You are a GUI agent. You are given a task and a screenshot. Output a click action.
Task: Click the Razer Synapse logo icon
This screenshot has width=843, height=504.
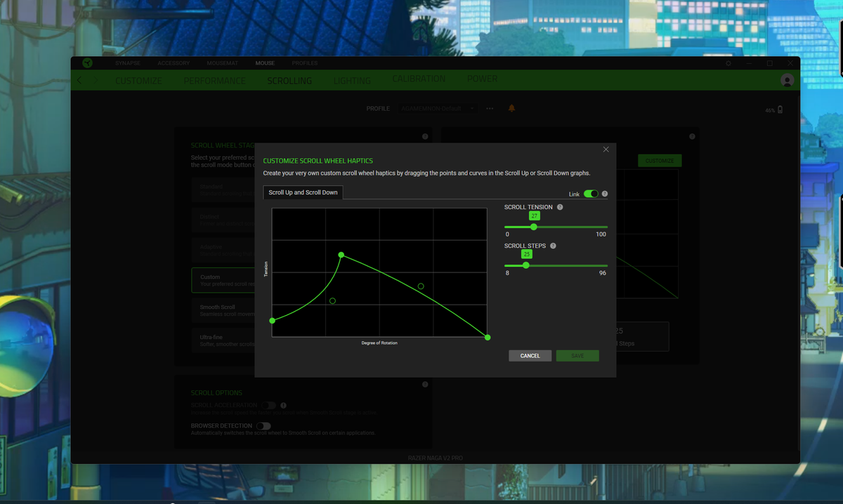click(87, 62)
